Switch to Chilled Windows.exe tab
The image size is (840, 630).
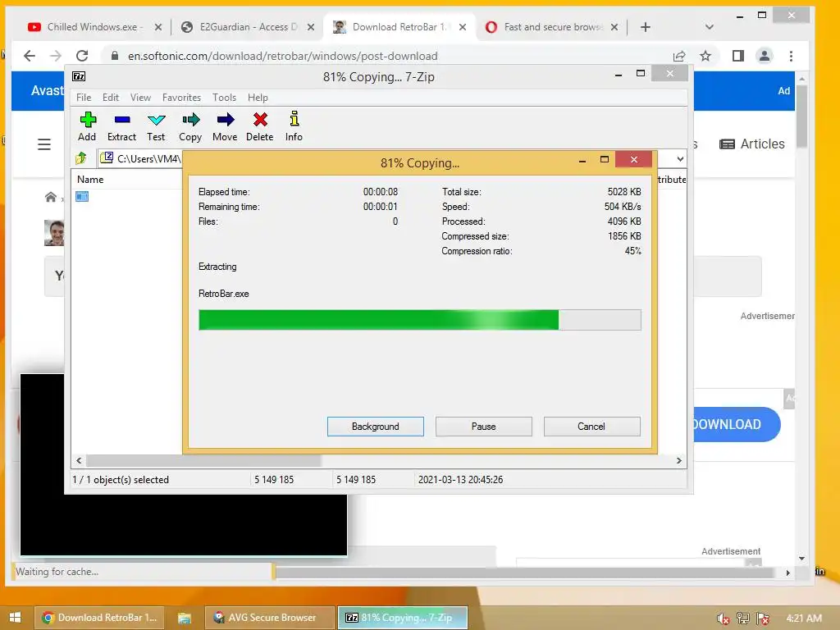(x=92, y=27)
